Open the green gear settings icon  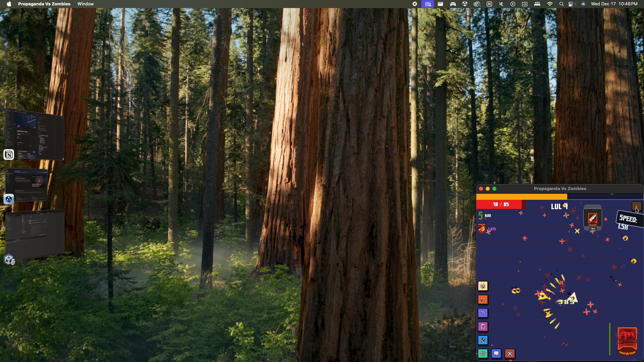click(x=483, y=353)
